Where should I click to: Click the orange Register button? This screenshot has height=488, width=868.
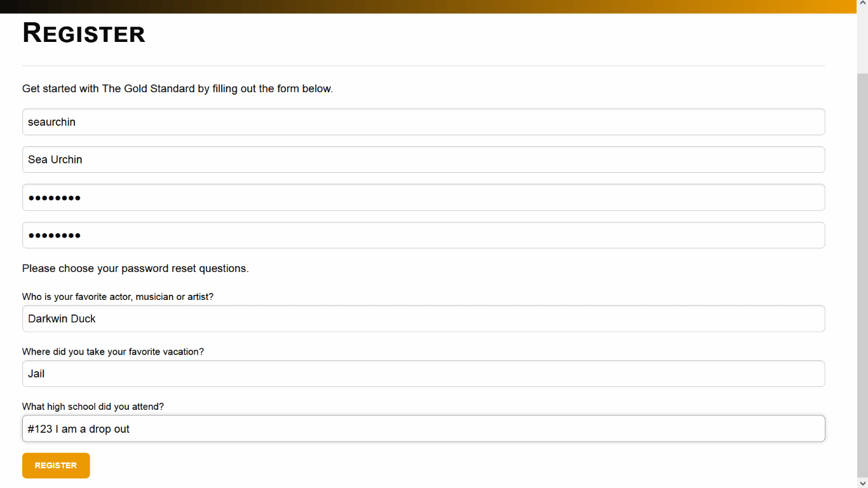coord(56,466)
